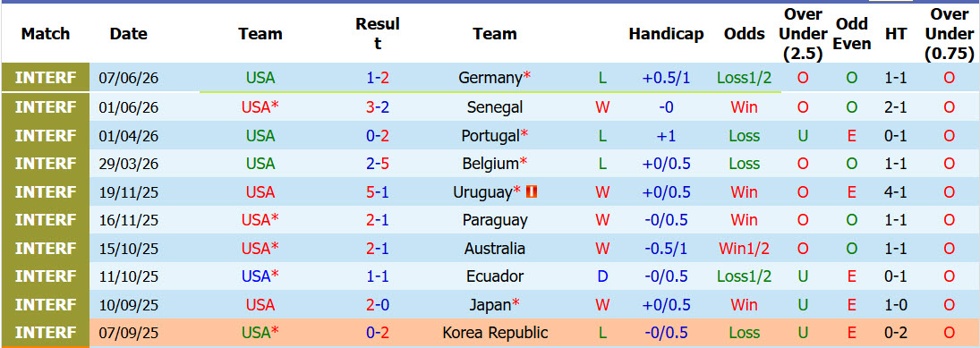Open the 0-2 result versus Korea Republic
The image size is (980, 348).
click(378, 333)
